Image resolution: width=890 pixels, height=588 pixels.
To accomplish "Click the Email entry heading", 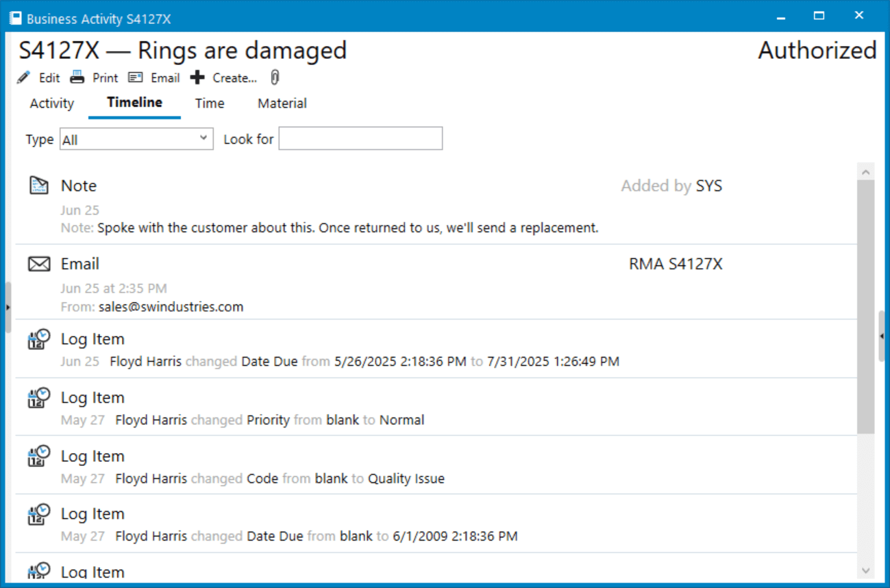I will click(79, 264).
